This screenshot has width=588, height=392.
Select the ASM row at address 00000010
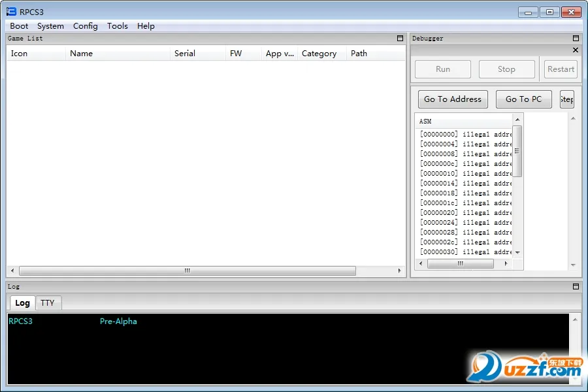465,174
